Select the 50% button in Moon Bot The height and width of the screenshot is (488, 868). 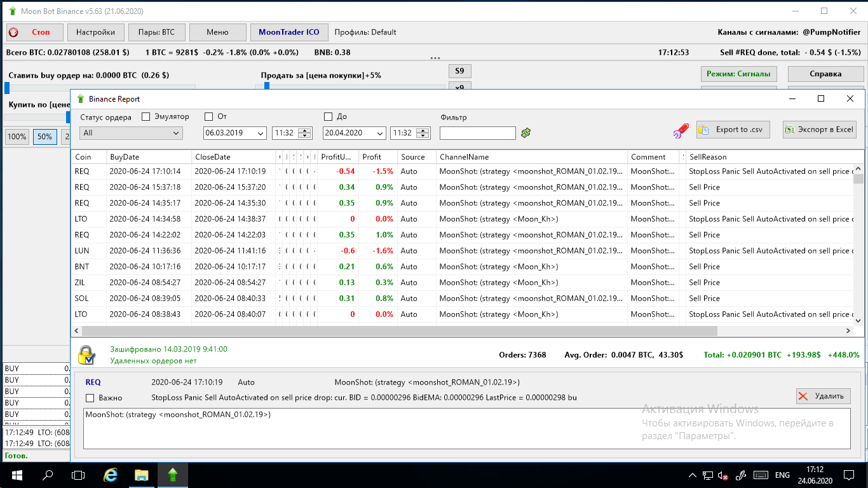(x=44, y=137)
